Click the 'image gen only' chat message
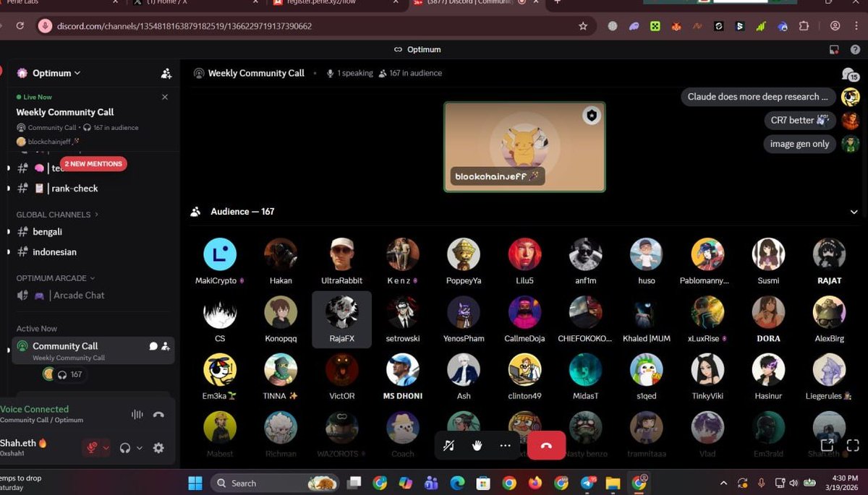Image resolution: width=868 pixels, height=495 pixels. coord(799,144)
